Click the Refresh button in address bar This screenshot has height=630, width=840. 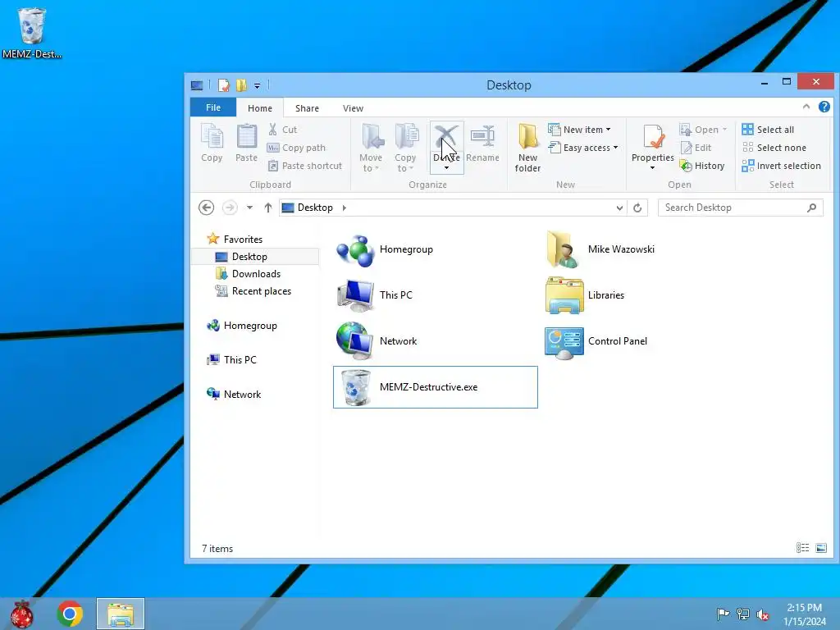tap(637, 208)
